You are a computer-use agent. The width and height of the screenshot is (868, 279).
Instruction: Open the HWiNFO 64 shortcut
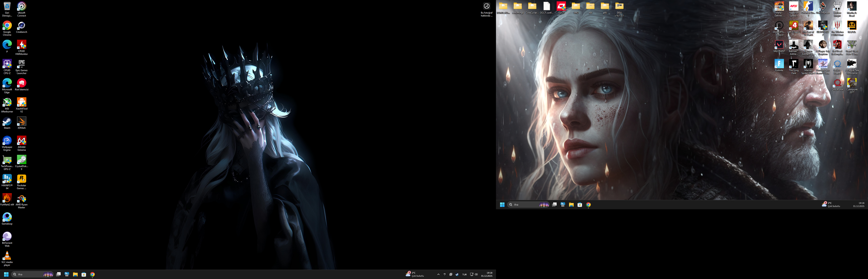point(7,182)
